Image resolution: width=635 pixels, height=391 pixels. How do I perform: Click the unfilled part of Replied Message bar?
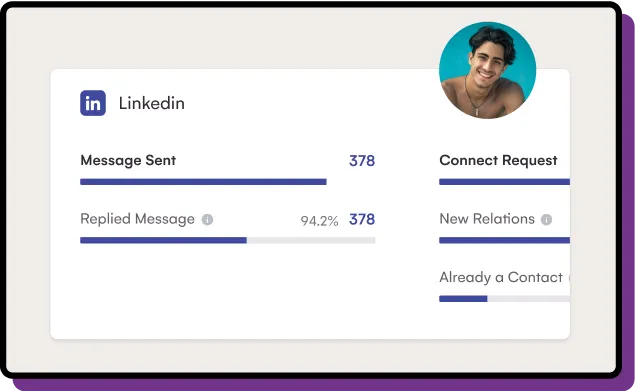311,241
